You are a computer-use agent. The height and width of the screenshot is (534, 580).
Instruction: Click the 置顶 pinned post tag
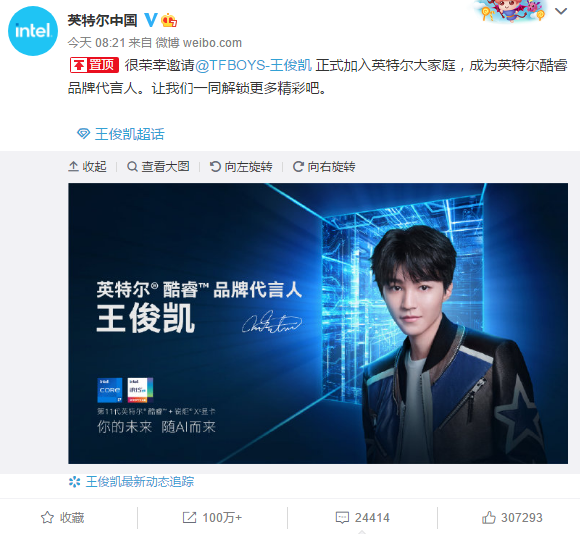coord(94,65)
